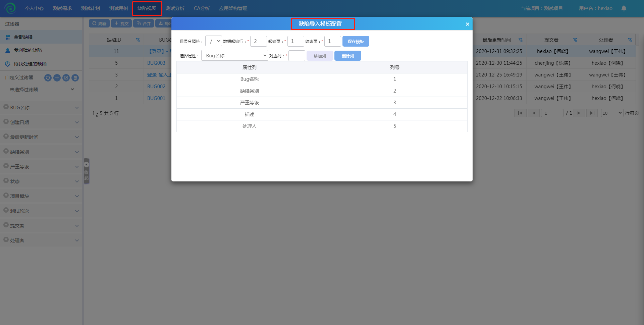
Task: Click the notification bell icon
Action: (624, 8)
